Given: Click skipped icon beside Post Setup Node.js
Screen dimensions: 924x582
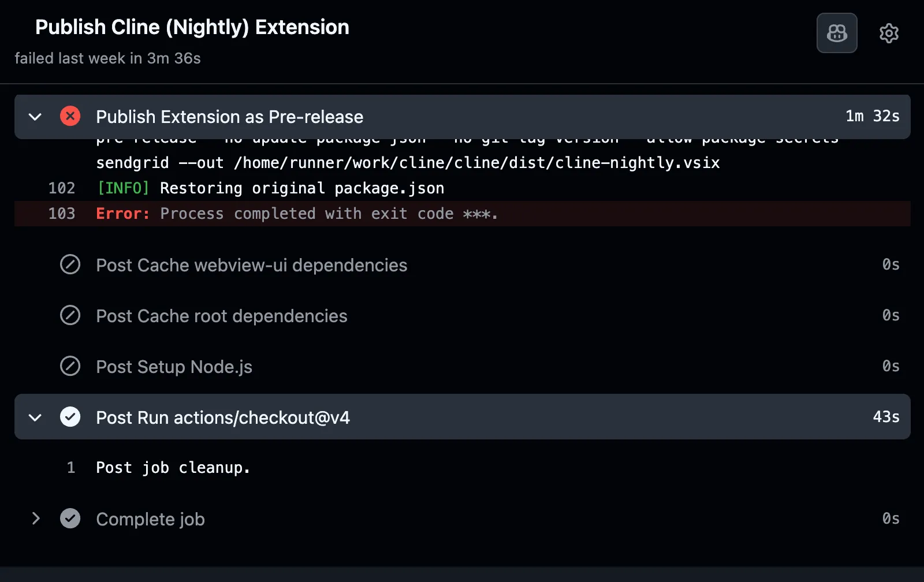Looking at the screenshot, I should click(70, 366).
